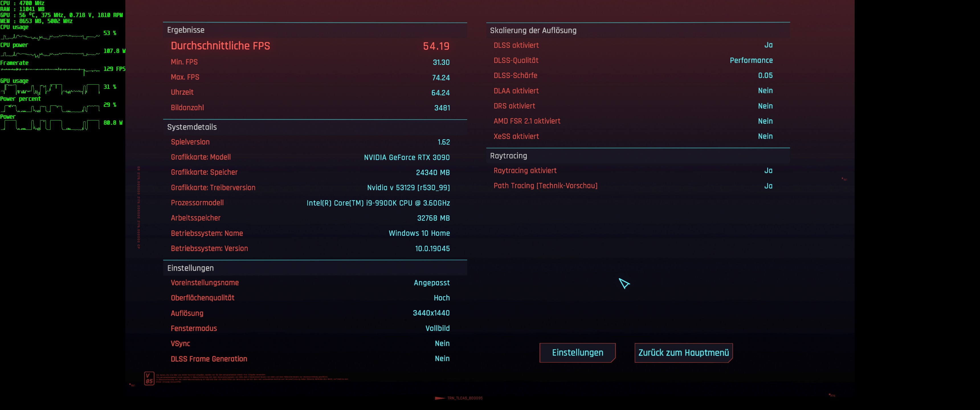Select the Ergebnisse section header

[x=186, y=30]
